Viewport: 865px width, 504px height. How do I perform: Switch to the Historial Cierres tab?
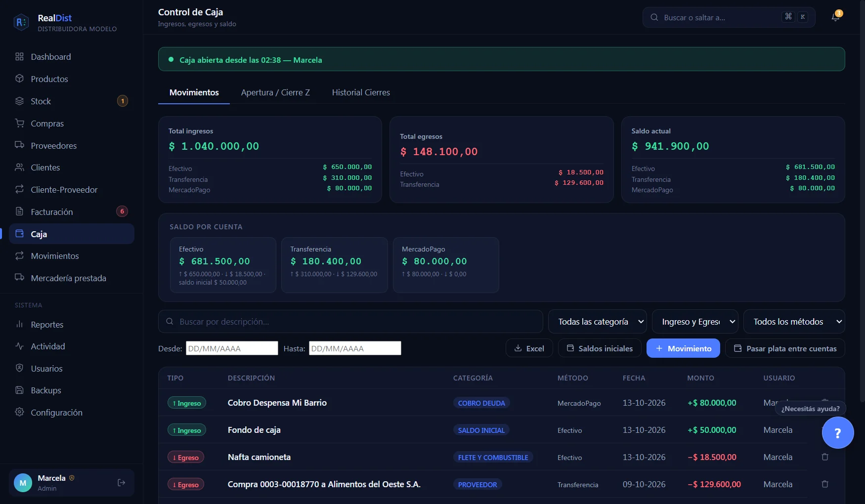point(361,92)
